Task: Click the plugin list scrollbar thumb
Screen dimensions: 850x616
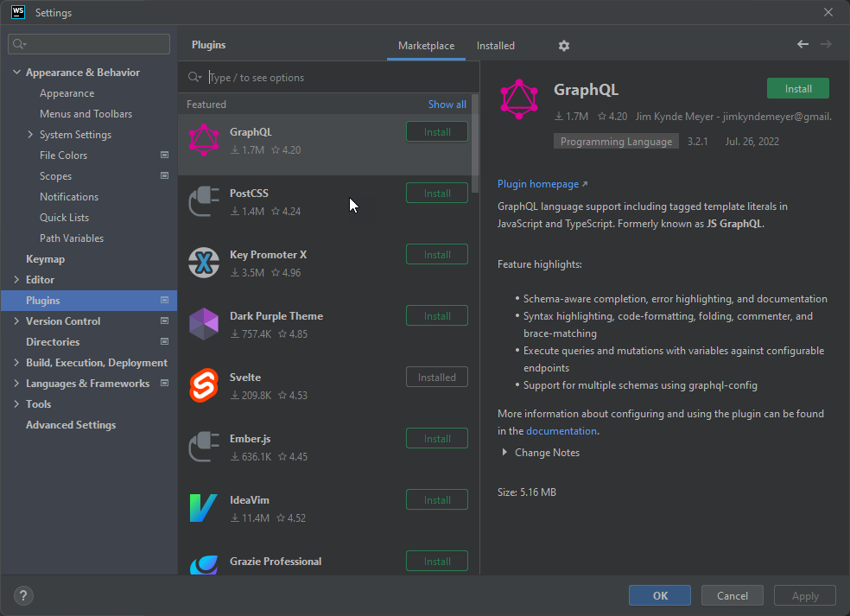Action: pyautogui.click(x=475, y=143)
